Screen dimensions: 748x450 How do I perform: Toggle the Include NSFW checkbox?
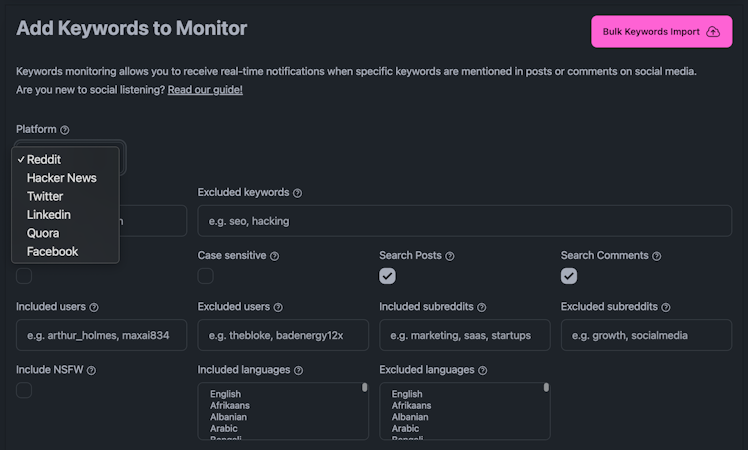(24, 390)
